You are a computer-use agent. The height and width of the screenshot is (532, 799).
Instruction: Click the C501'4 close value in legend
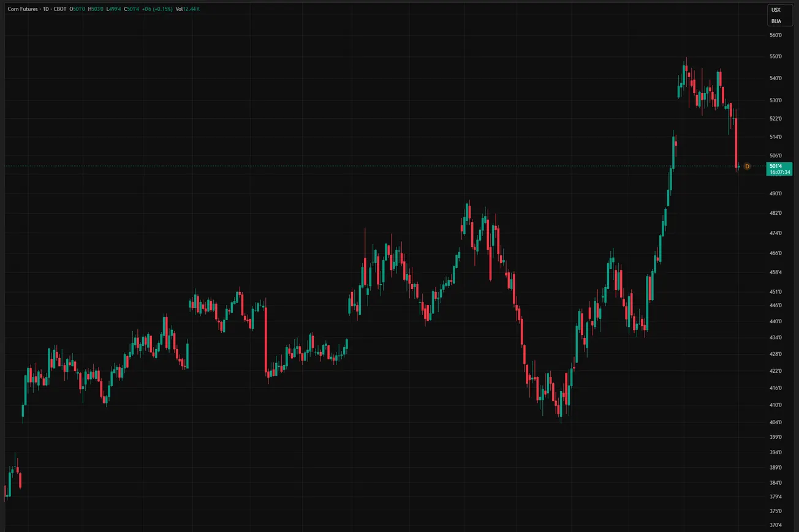(x=131, y=9)
